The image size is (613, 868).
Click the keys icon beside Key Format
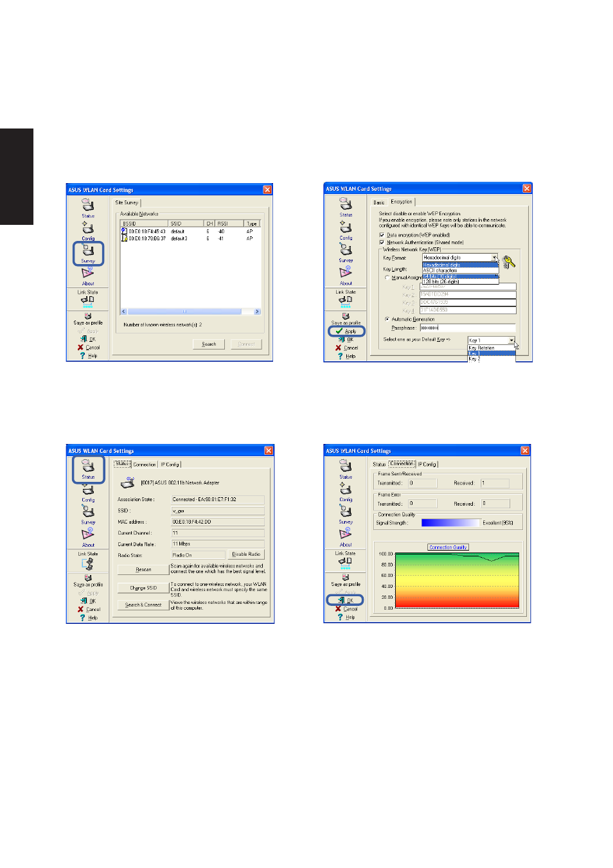pyautogui.click(x=509, y=261)
